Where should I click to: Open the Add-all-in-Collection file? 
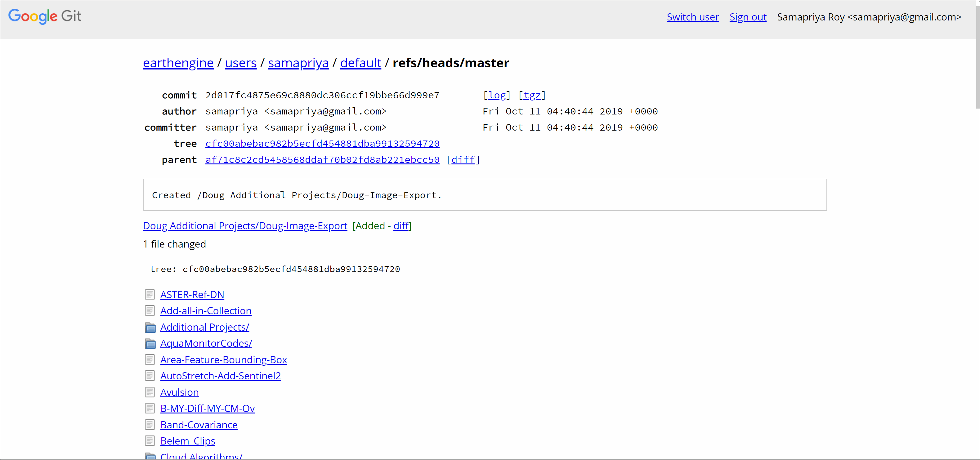pyautogui.click(x=206, y=311)
